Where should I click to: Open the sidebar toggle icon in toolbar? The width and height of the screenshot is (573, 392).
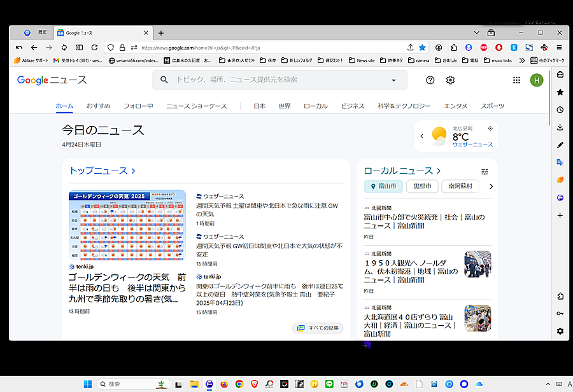point(79,48)
